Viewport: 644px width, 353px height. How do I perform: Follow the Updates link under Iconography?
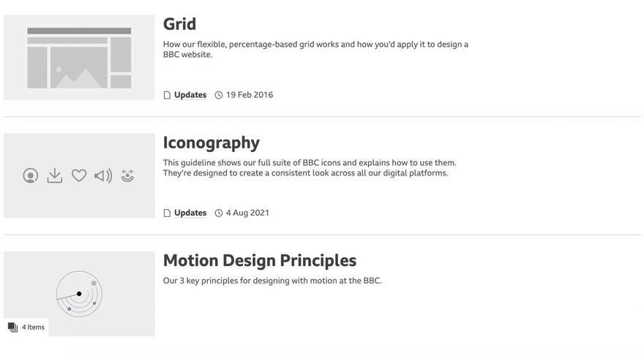(190, 213)
